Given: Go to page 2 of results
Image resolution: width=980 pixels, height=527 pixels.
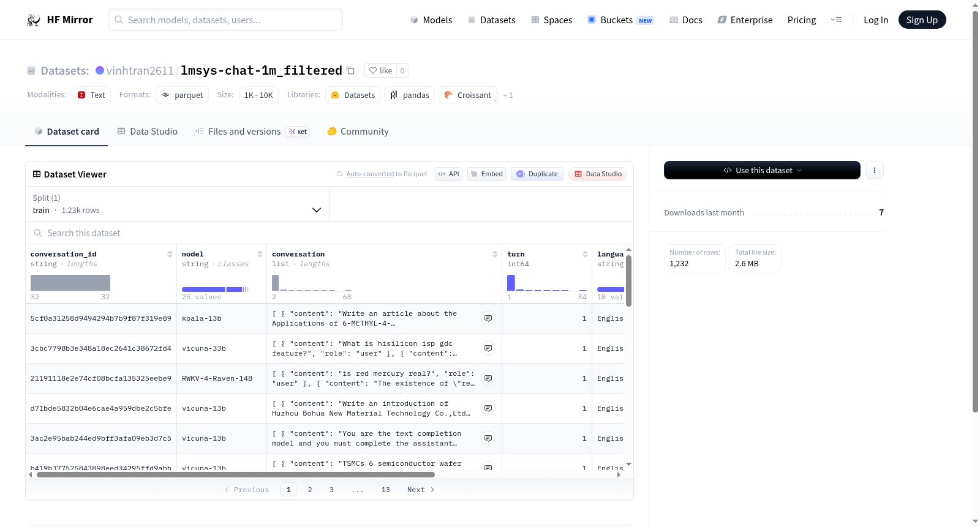Looking at the screenshot, I should pos(310,490).
